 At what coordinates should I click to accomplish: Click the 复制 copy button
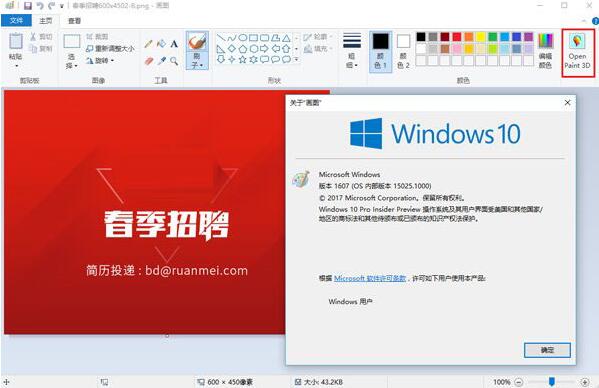click(x=41, y=48)
